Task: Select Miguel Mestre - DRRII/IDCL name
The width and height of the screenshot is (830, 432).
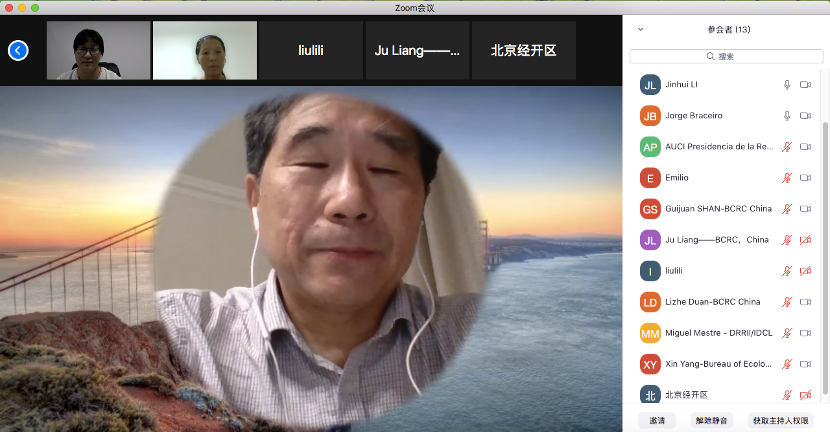Action: click(718, 333)
